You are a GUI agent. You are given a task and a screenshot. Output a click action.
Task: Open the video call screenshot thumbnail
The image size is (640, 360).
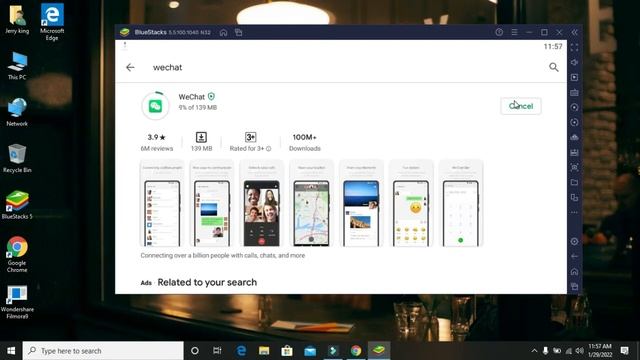tap(262, 204)
